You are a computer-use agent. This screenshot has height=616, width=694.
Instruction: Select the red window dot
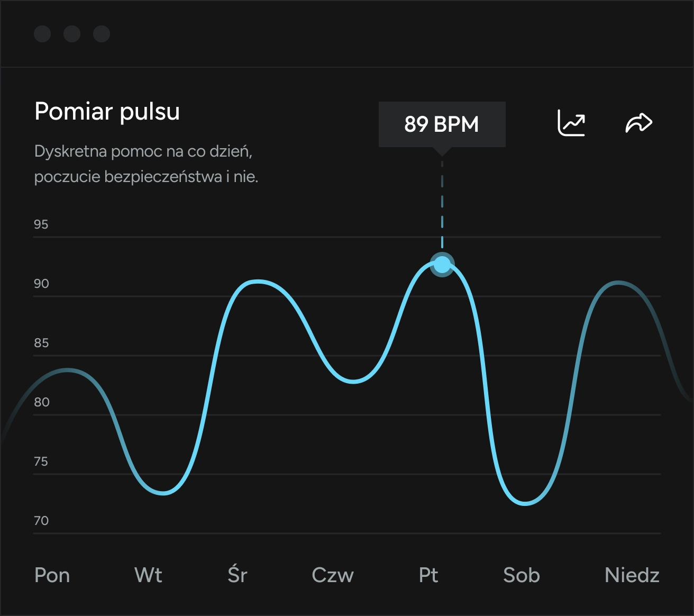[x=42, y=34]
